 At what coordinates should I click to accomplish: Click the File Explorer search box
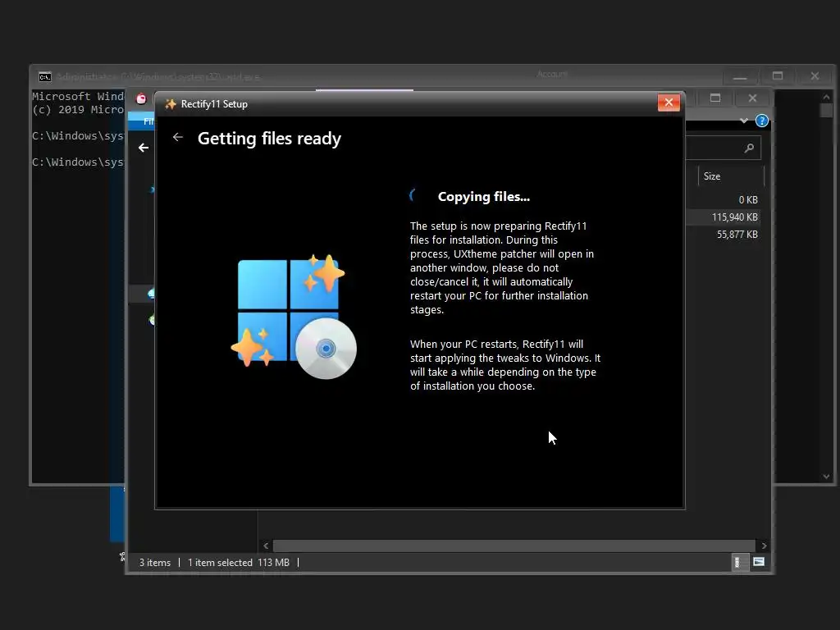point(724,148)
